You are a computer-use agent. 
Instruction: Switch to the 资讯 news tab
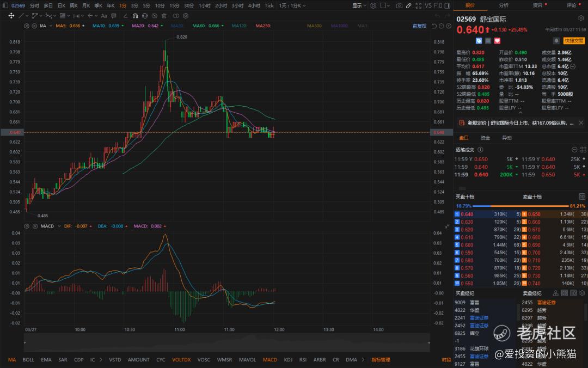pyautogui.click(x=538, y=5)
